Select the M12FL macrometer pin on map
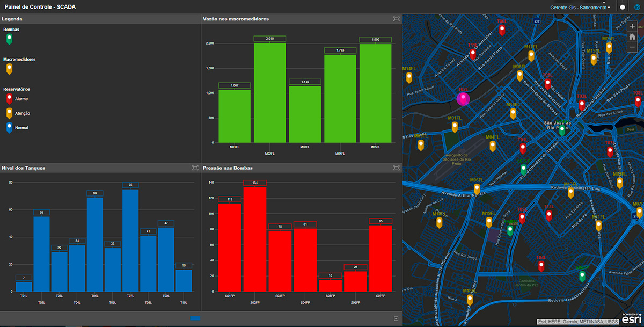The image size is (644, 327). (530, 55)
